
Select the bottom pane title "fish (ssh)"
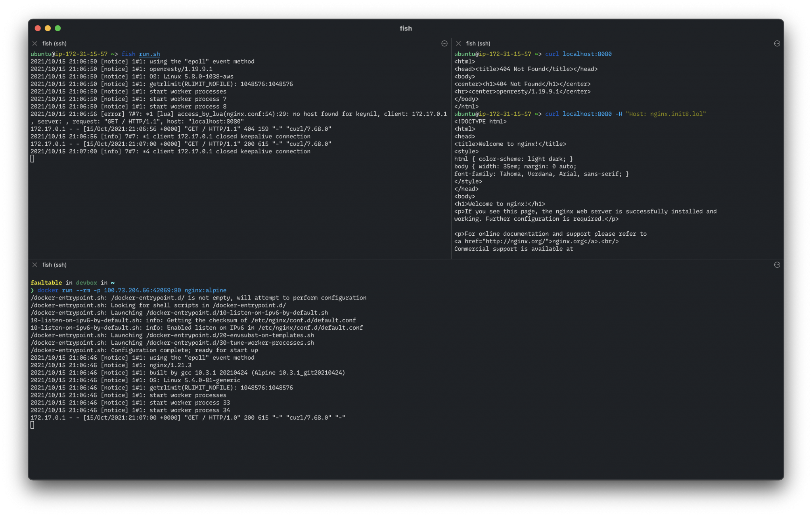(x=54, y=265)
